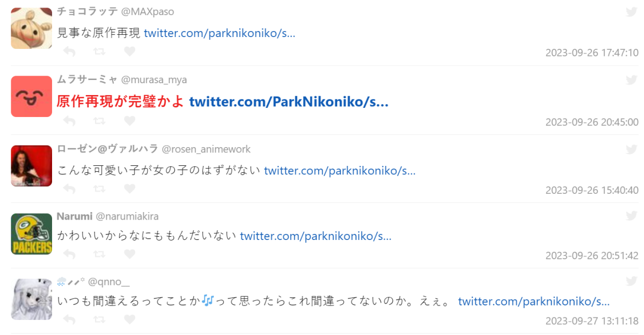Retweet the tweet from @qnno__
The image size is (644, 335).
pyautogui.click(x=99, y=319)
